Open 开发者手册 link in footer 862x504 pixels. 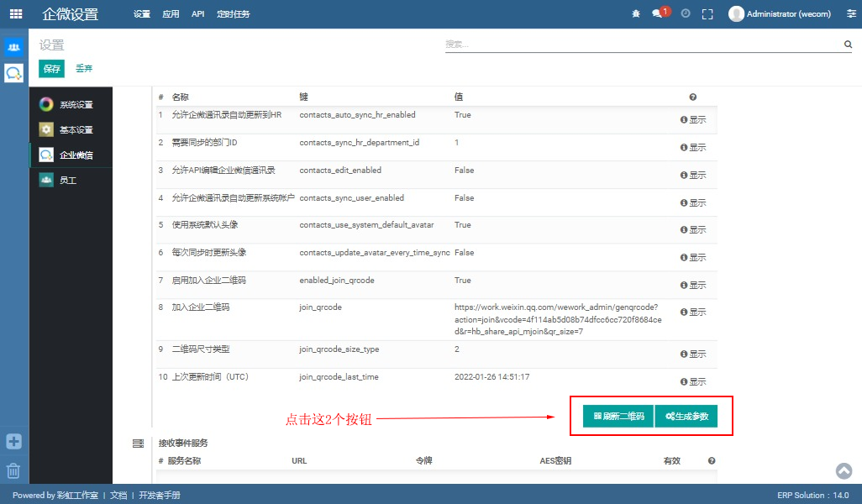click(160, 496)
